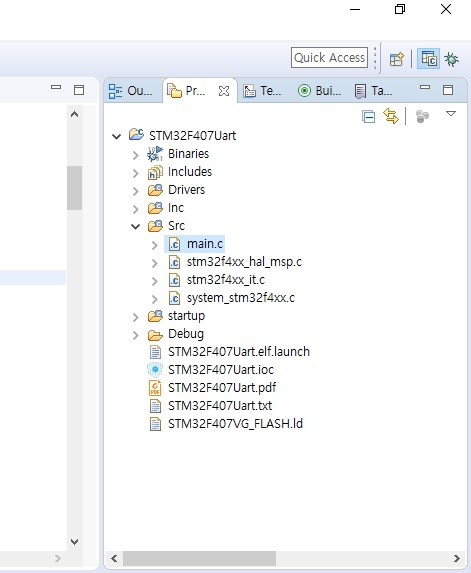471x573 pixels.
Task: Expand the Includes node
Action: click(x=136, y=173)
